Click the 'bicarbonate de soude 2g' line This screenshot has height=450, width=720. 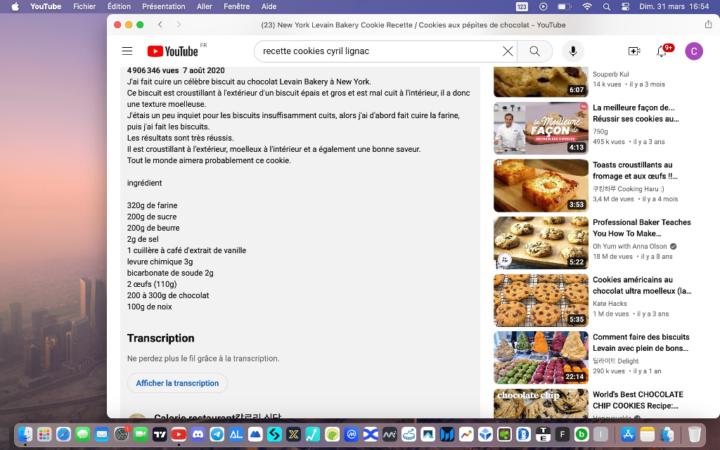170,273
